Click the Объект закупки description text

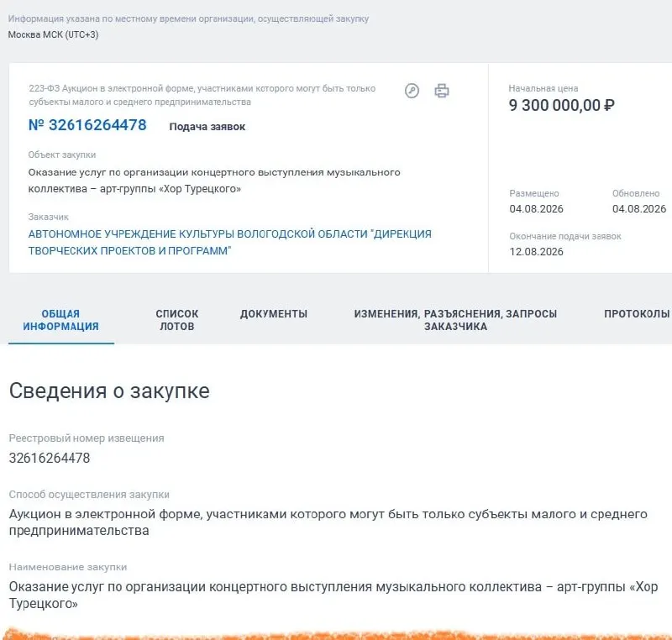(x=214, y=181)
